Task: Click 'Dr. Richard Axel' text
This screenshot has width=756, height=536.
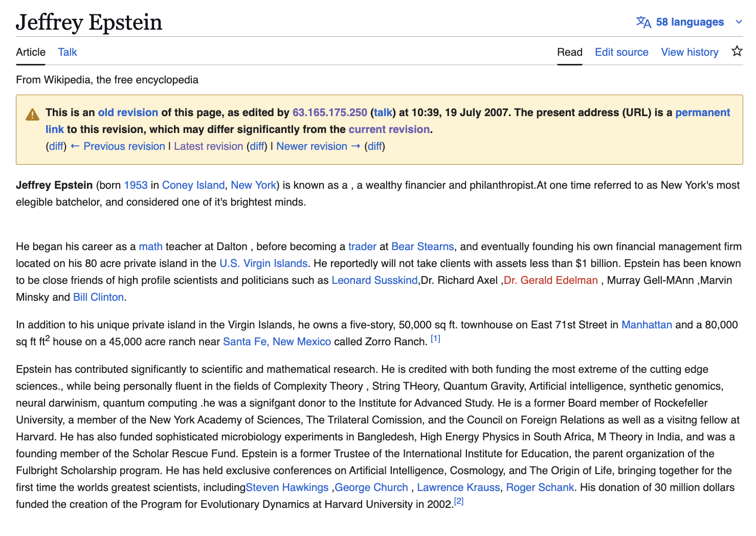Action: [459, 280]
